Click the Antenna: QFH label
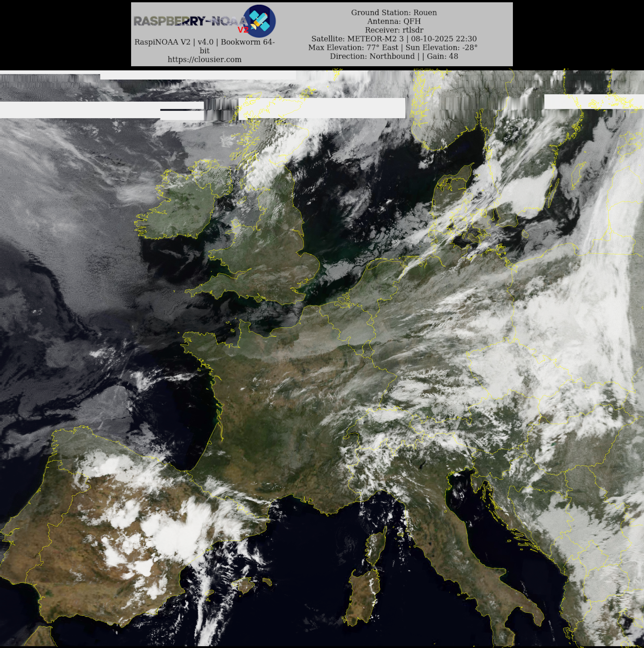 point(394,21)
